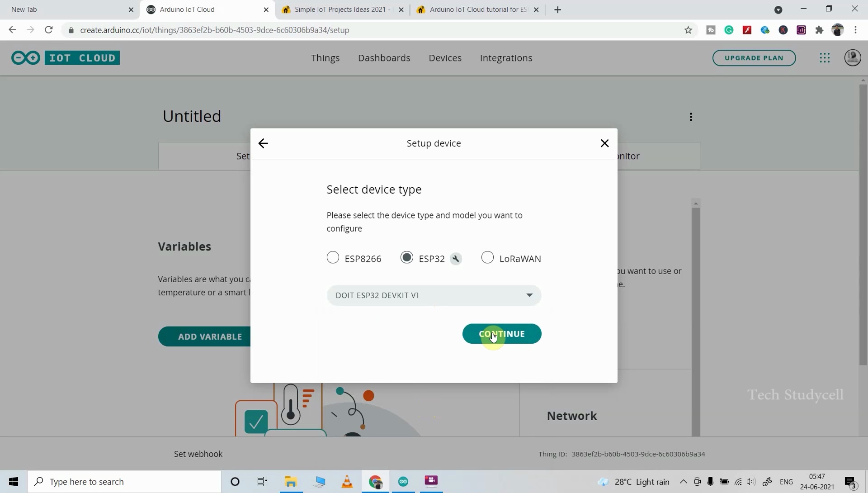Open the Windows Start menu

(x=14, y=482)
